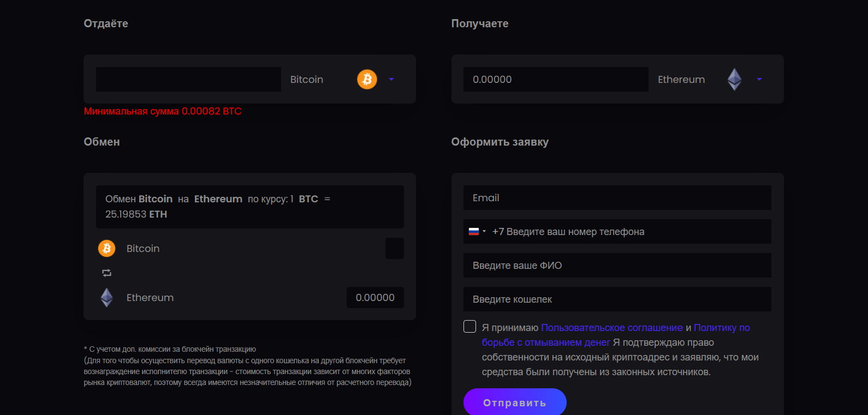Tick the user agreement acceptance checkbox
The width and height of the screenshot is (868, 415).
pyautogui.click(x=469, y=327)
